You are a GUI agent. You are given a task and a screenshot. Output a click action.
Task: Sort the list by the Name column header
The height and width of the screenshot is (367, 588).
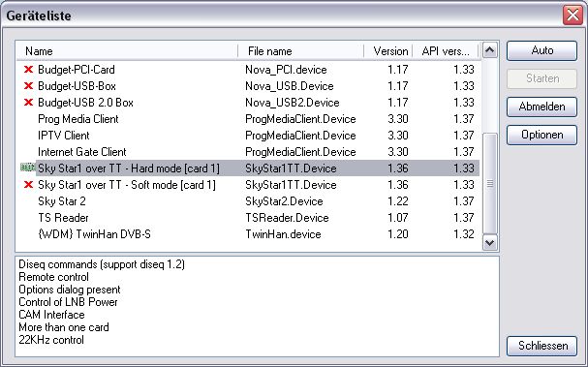127,51
